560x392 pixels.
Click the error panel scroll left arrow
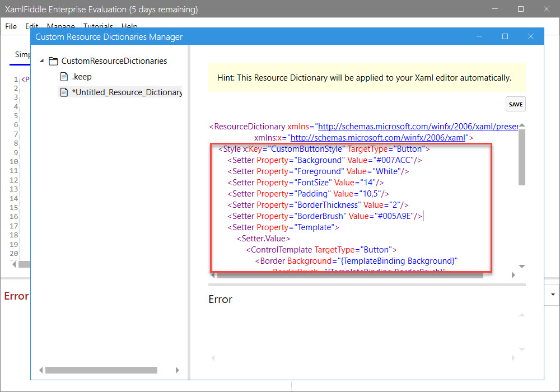click(x=213, y=358)
